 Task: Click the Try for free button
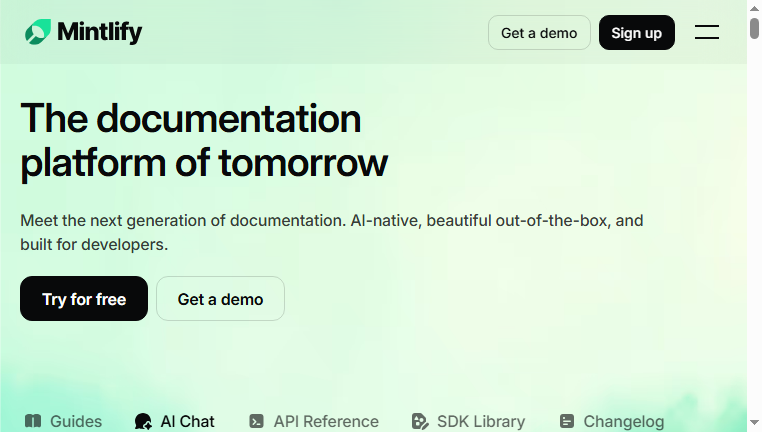click(84, 299)
